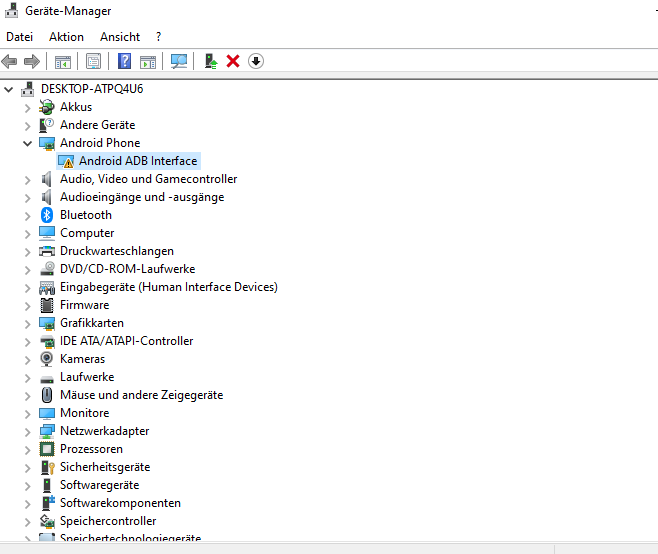This screenshot has width=658, height=554.
Task: Select the Andere Geräte label
Action: click(x=97, y=125)
